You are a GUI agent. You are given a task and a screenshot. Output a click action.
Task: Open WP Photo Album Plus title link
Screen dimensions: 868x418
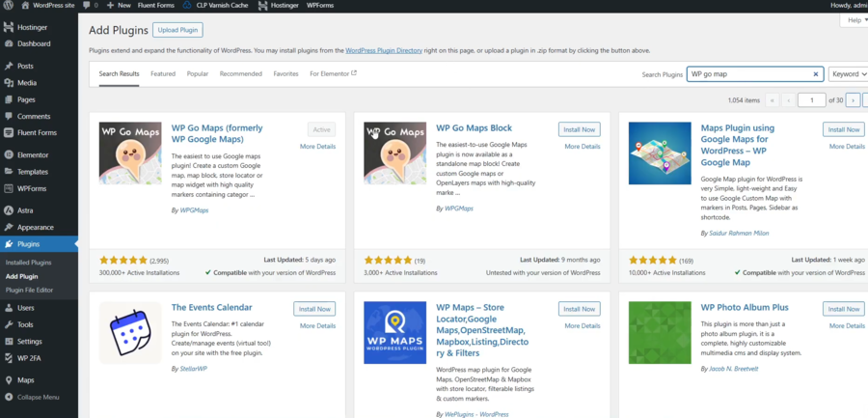click(x=745, y=308)
